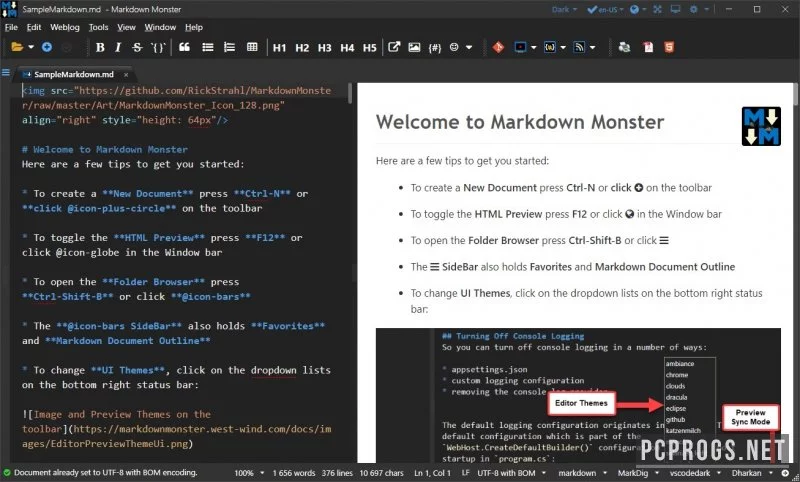
Task: Open the MarkDig parser dropdown
Action: point(637,473)
